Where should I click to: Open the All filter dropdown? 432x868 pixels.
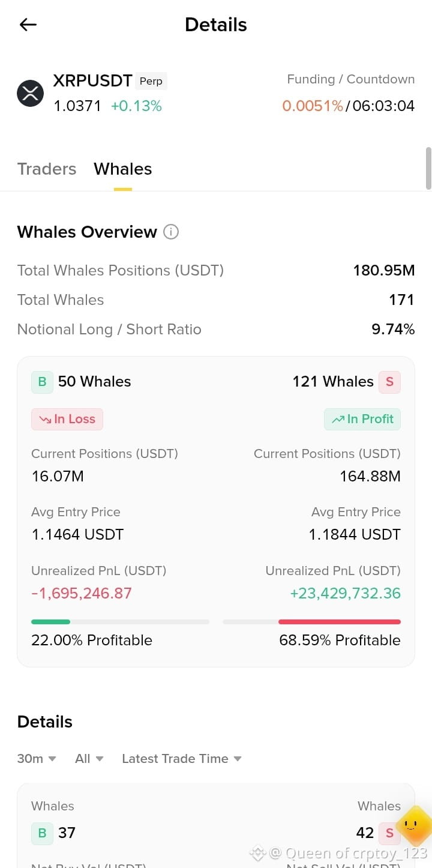(x=89, y=759)
